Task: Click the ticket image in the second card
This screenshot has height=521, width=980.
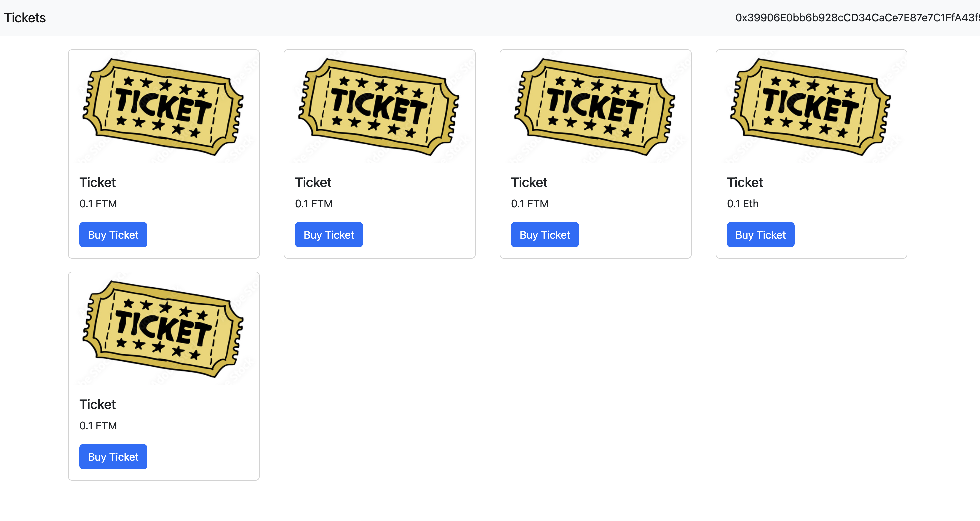Action: [379, 107]
